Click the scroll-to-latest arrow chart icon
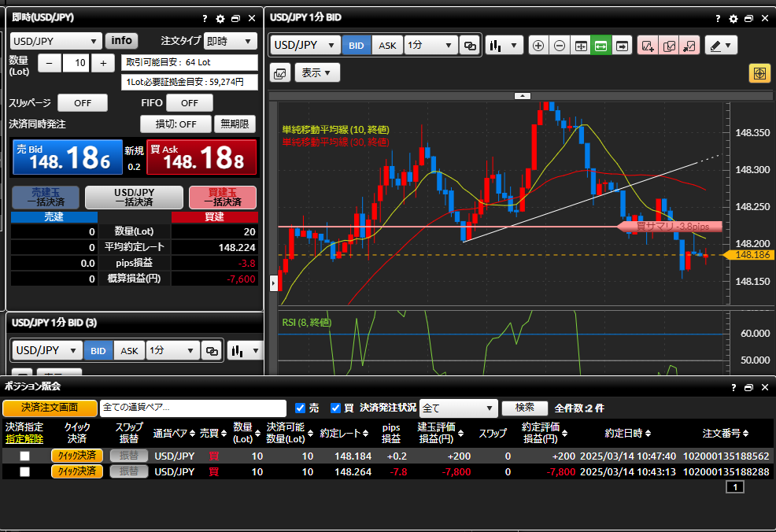This screenshot has height=532, width=776. [x=622, y=46]
